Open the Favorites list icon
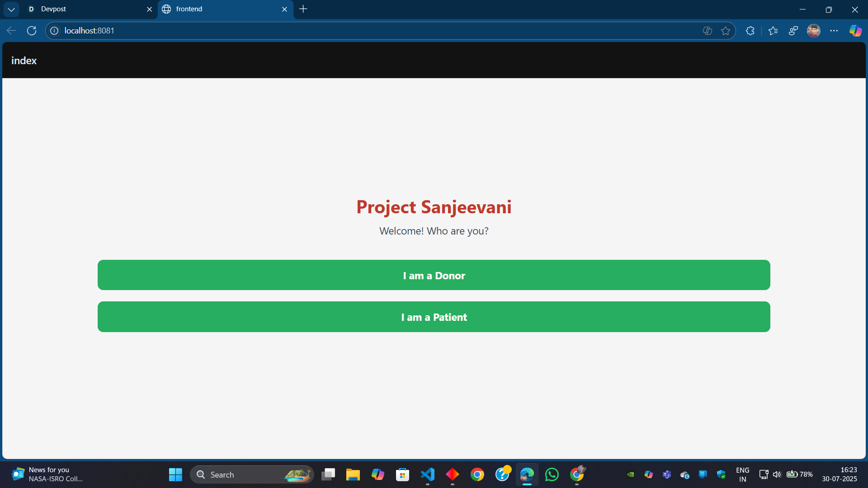Image resolution: width=868 pixels, height=488 pixels. (x=773, y=31)
